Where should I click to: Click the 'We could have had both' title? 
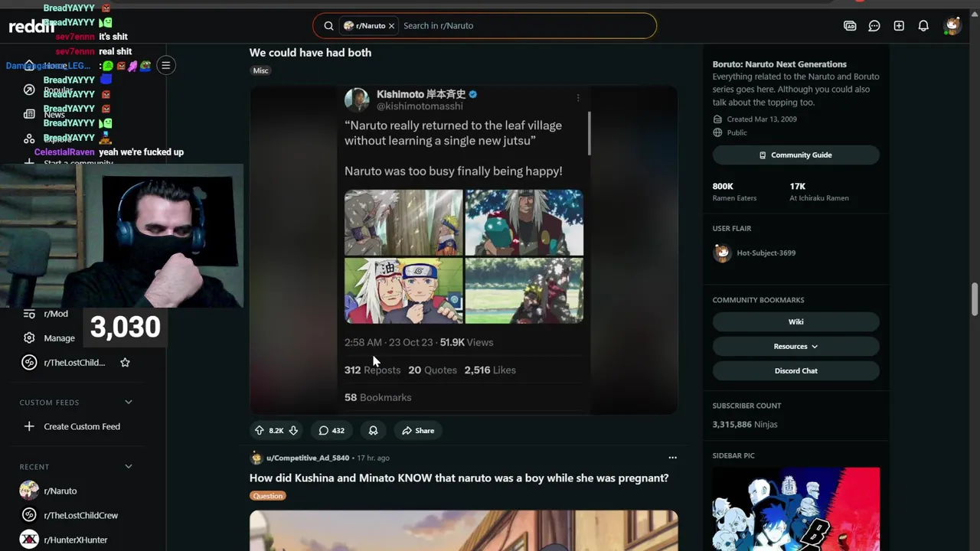coord(310,52)
